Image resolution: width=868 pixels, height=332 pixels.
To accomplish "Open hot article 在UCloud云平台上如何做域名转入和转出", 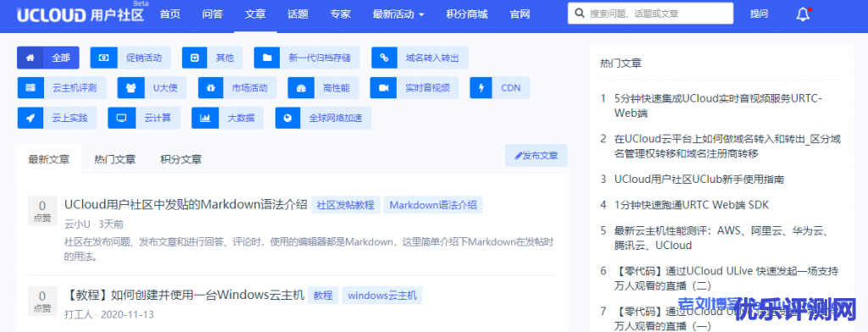I will pos(727,146).
